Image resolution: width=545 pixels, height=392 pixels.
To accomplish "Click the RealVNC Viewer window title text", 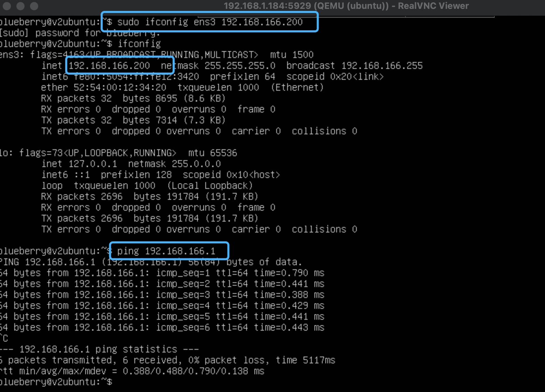I will [346, 6].
